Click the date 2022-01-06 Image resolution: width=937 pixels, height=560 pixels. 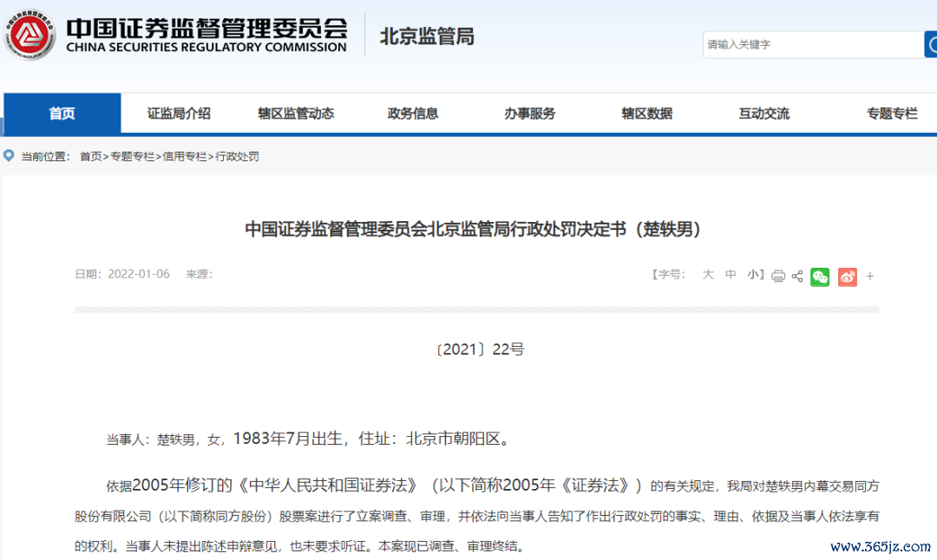pos(139,274)
